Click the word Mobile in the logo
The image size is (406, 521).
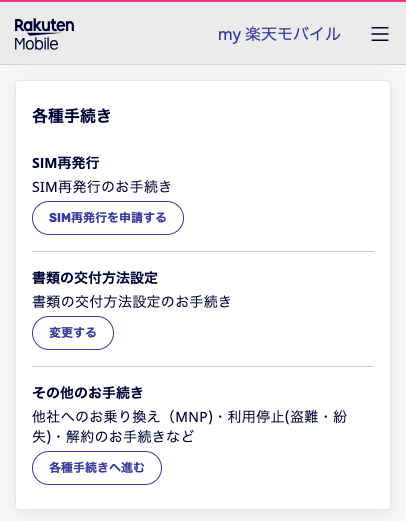click(36, 44)
